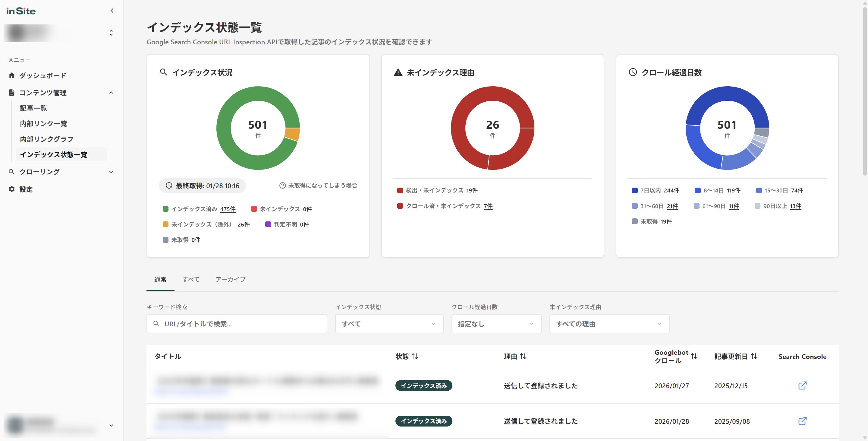Click the 設定 gear icon

coord(12,189)
